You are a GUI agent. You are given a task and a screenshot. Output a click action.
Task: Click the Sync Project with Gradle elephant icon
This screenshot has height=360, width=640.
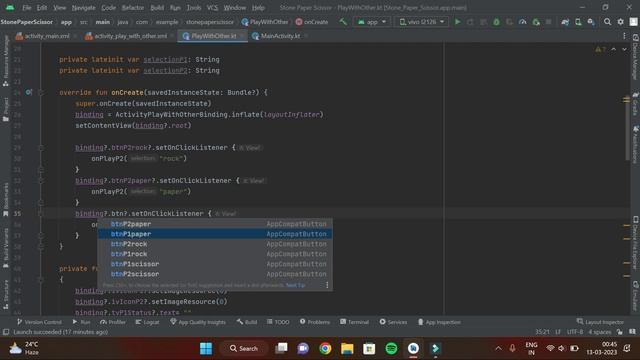[565, 22]
